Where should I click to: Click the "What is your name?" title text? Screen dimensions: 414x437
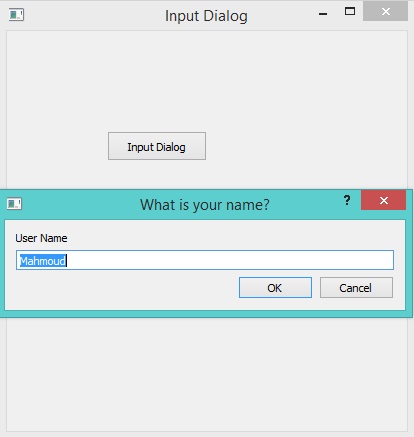coord(205,204)
